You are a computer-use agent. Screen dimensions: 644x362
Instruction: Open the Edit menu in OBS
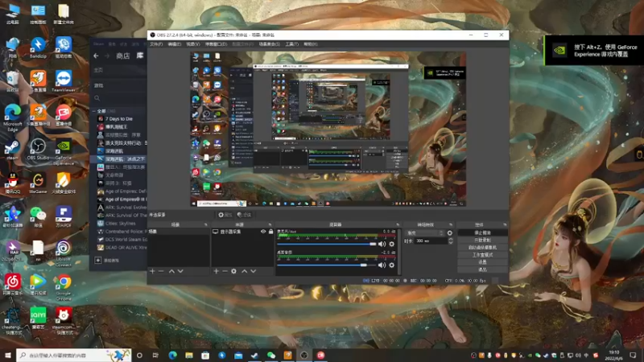[x=175, y=44]
